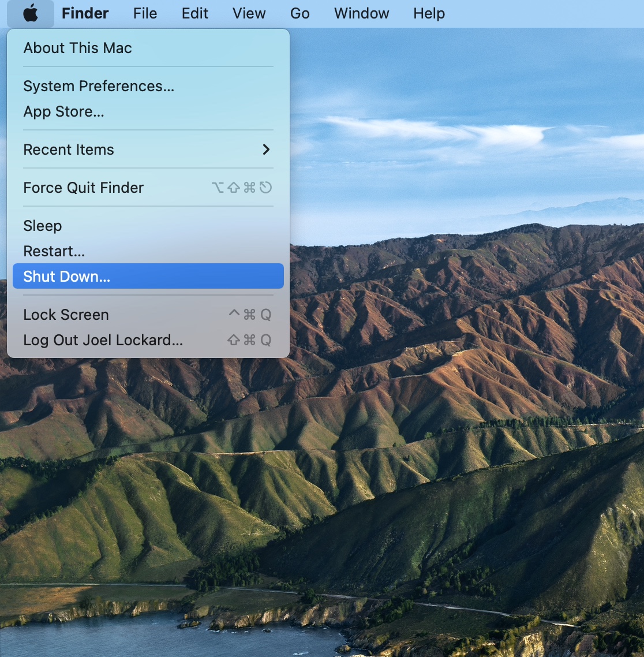Image resolution: width=644 pixels, height=657 pixels.
Task: Open the Help menu
Action: point(429,13)
